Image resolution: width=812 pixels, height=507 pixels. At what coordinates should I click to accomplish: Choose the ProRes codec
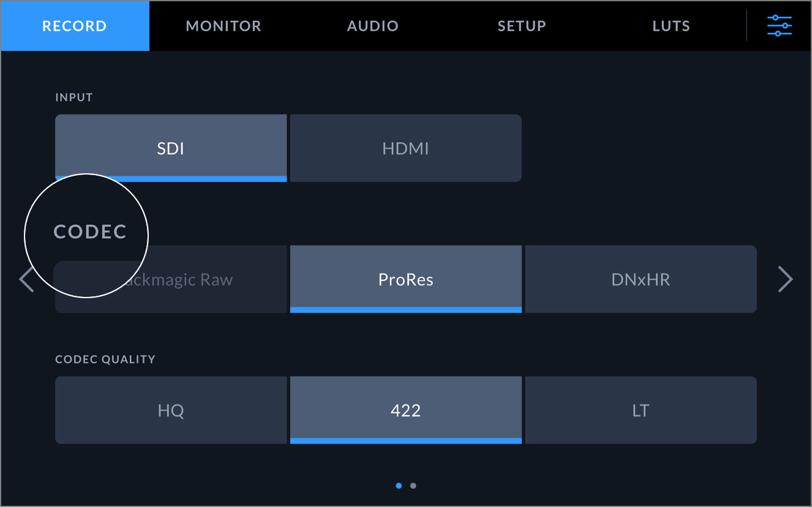point(405,279)
